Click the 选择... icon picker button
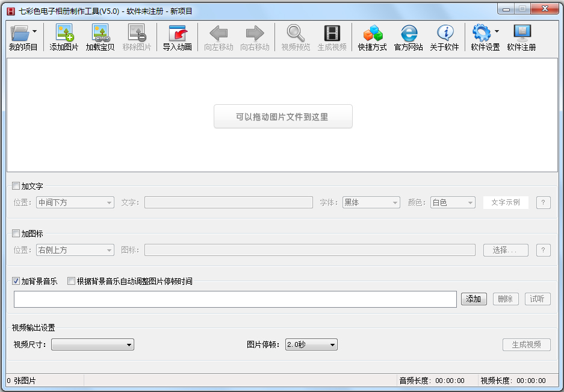Screen dimensions: 564x392 tap(506, 250)
